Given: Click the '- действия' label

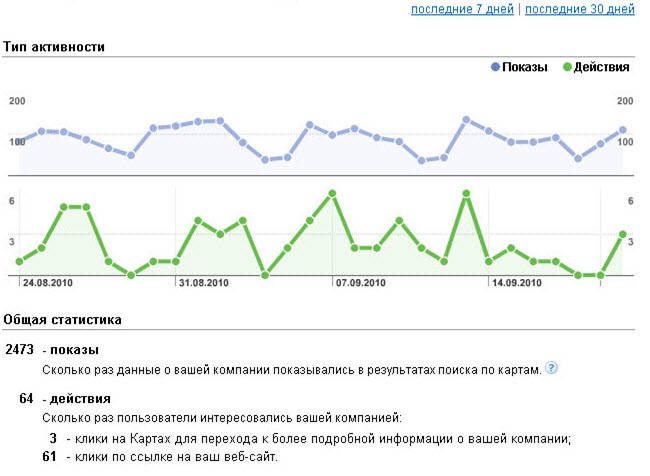Looking at the screenshot, I should point(76,399).
